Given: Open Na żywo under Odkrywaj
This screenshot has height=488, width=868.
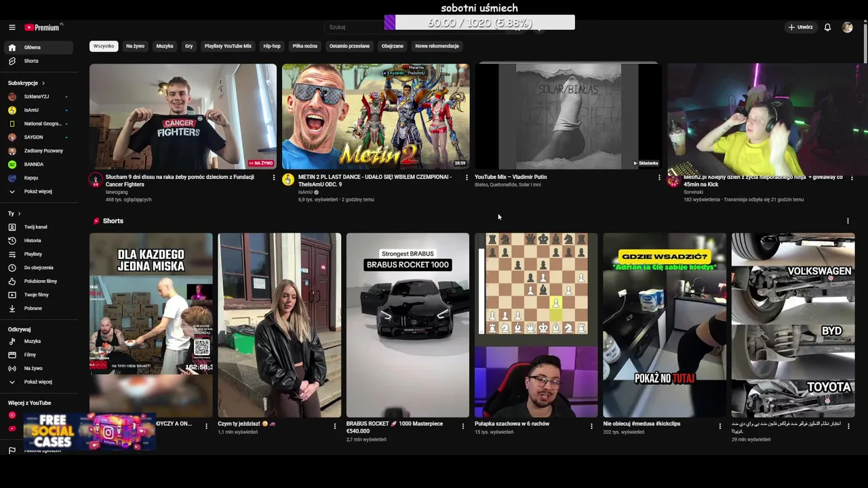Looking at the screenshot, I should (37, 368).
